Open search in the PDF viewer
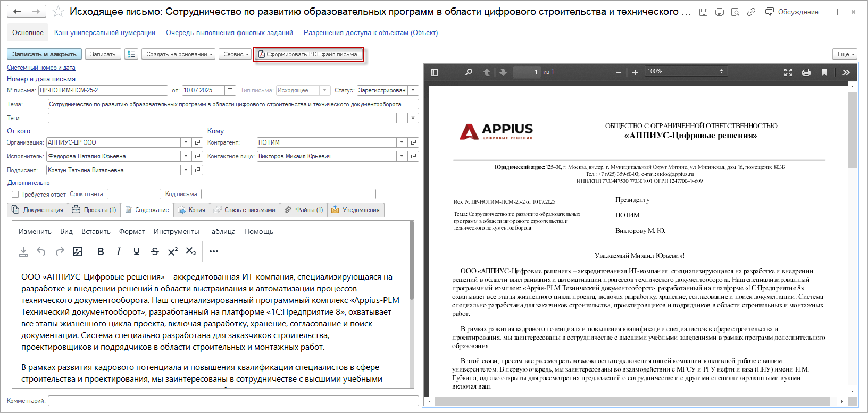This screenshot has width=868, height=413. (x=469, y=72)
